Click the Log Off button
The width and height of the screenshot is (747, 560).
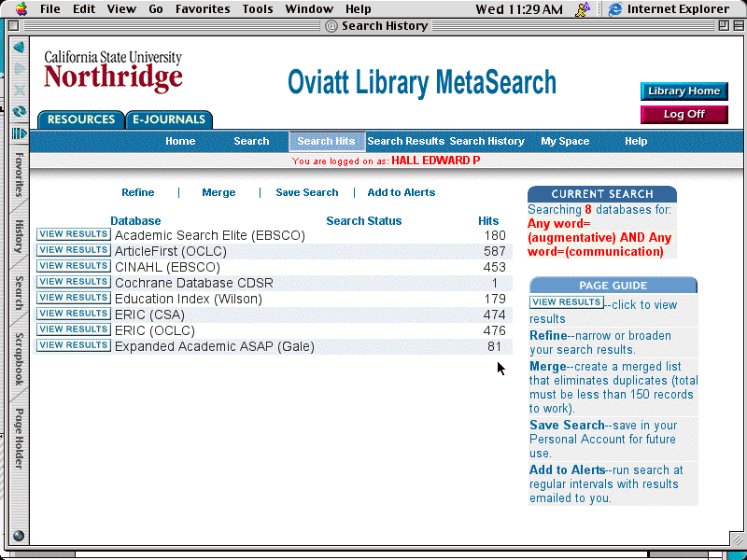[x=684, y=114]
